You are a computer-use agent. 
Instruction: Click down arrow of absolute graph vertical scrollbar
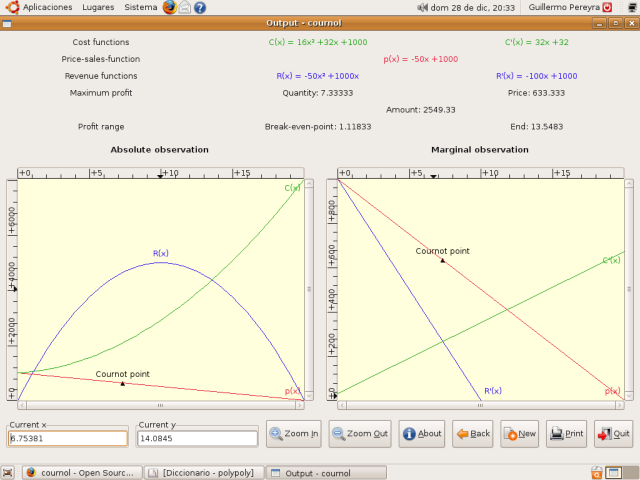pos(309,395)
